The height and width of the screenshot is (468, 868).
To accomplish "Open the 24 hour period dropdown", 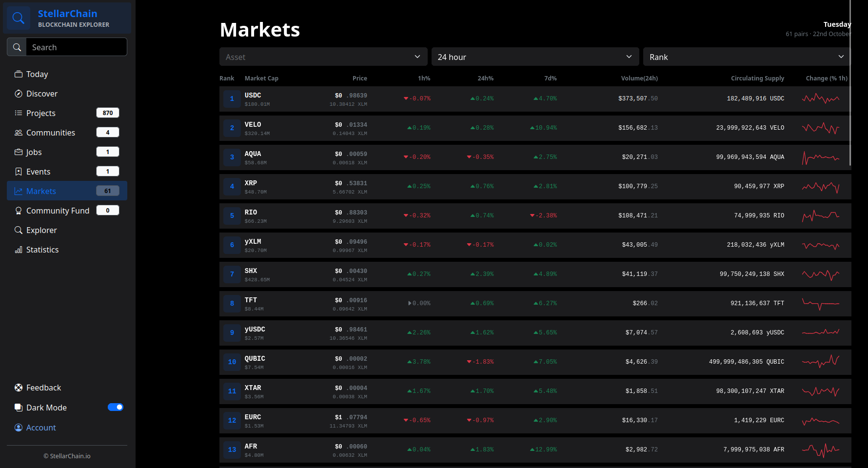I will click(535, 57).
